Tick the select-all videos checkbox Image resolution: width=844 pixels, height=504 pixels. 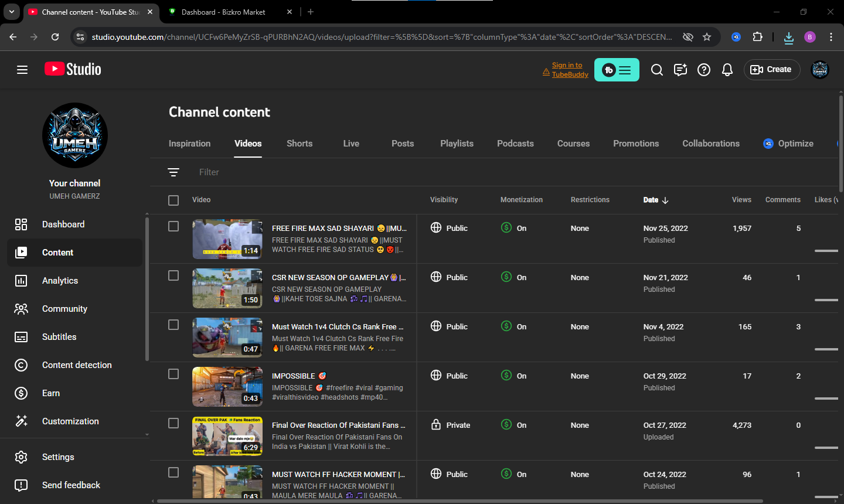pos(173,200)
